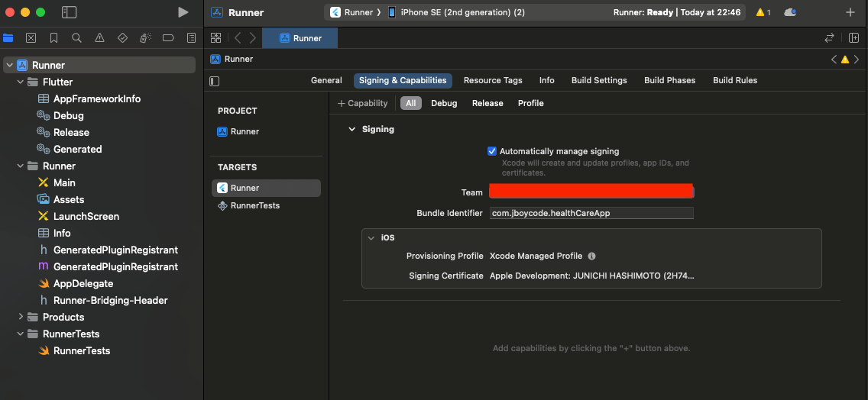The width and height of the screenshot is (868, 400).
Task: Collapse the Runner group folder
Action: [21, 166]
